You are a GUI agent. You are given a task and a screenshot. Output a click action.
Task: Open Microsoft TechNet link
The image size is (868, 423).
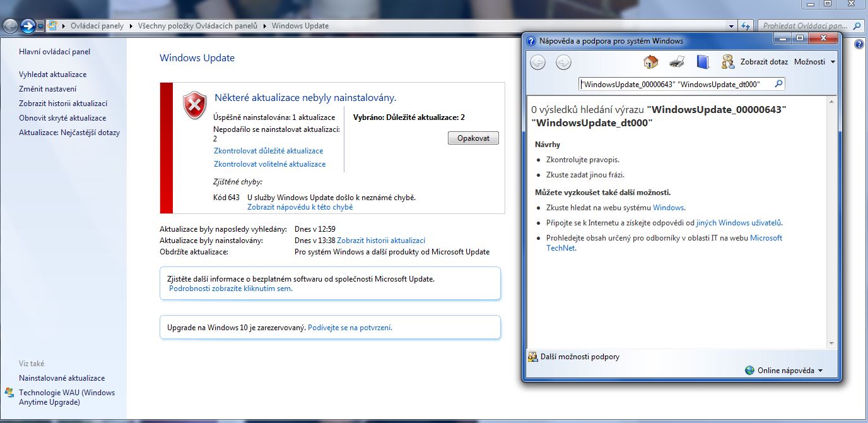coord(664,243)
